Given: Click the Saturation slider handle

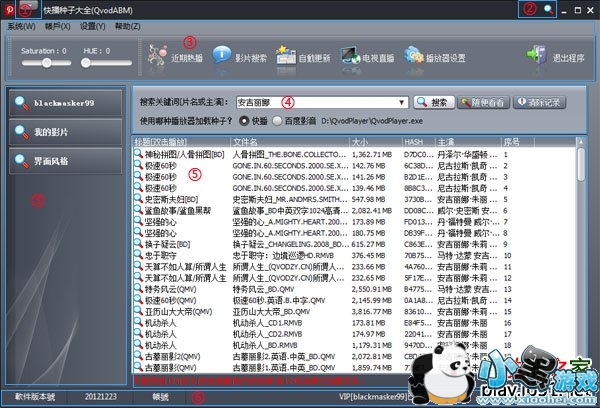Looking at the screenshot, I should point(47,63).
